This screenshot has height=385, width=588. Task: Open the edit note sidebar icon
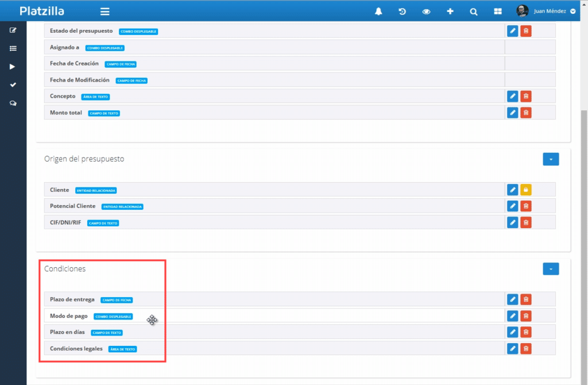13,30
